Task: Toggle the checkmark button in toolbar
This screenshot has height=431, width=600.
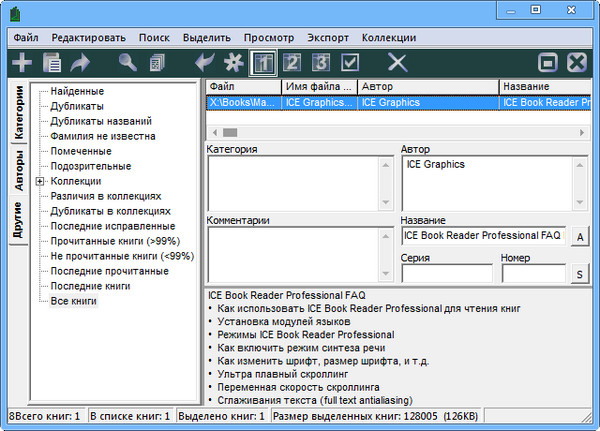Action: pos(350,63)
